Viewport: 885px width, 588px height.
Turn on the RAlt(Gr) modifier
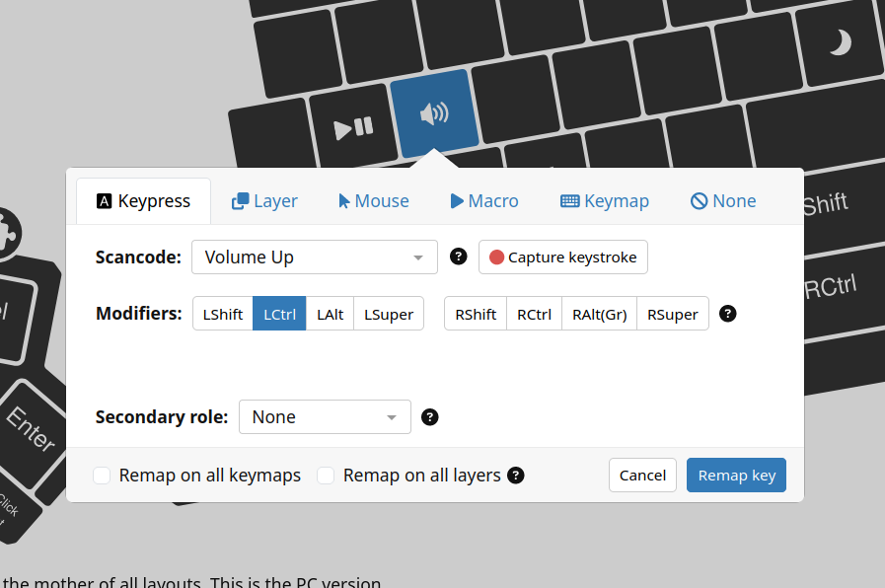click(599, 314)
